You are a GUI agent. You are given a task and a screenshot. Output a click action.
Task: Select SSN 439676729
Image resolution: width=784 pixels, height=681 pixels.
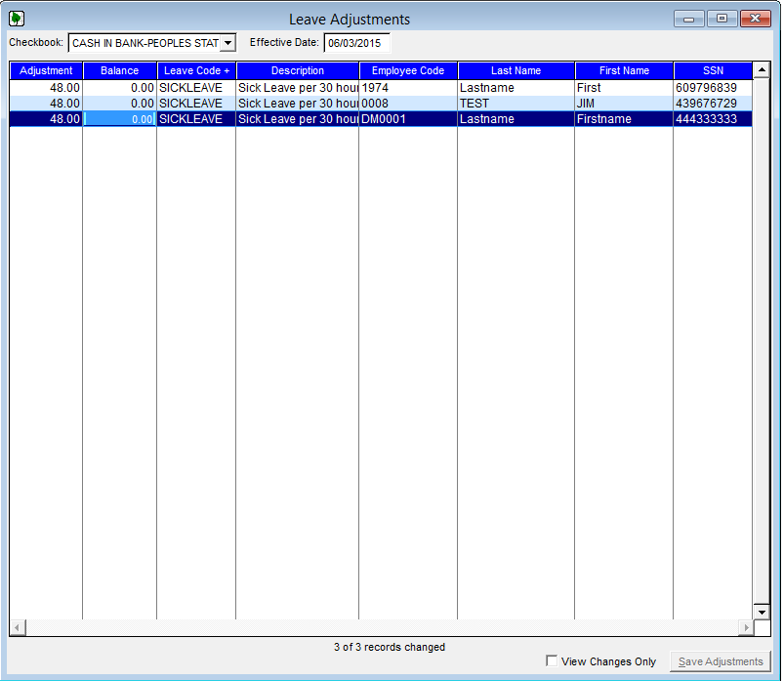point(713,103)
